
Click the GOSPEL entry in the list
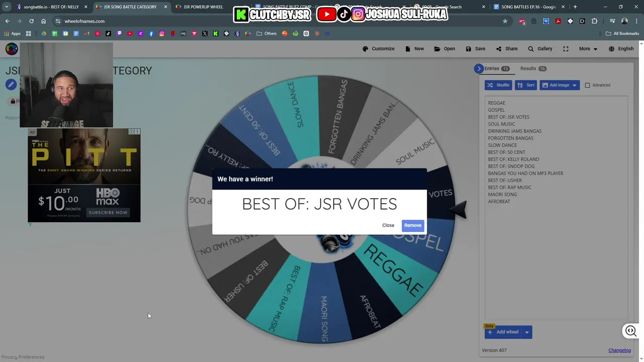pyautogui.click(x=496, y=110)
